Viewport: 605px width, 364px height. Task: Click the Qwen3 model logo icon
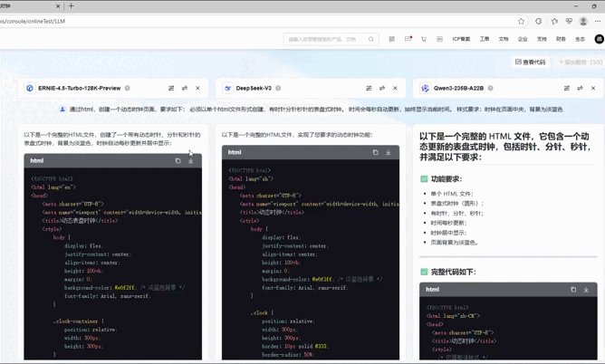[x=425, y=89]
